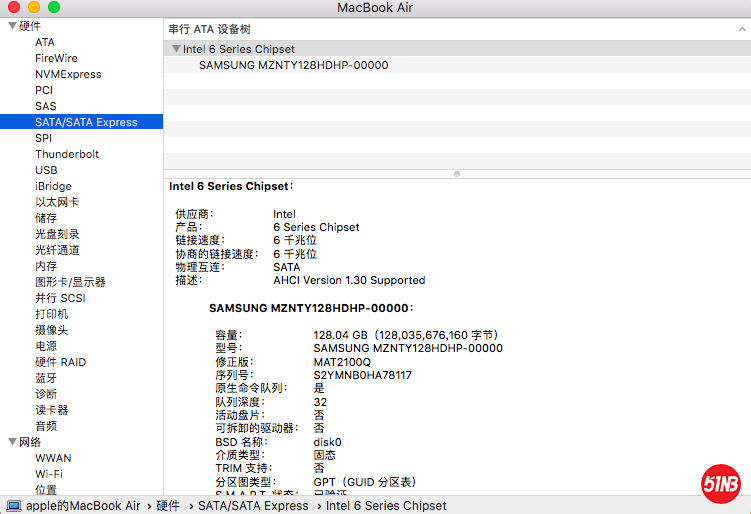Open the USB hardware category

(46, 170)
